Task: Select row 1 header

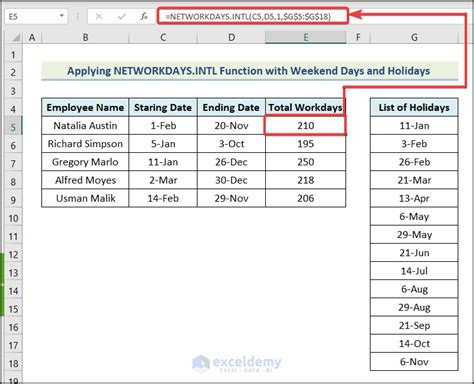Action: (13, 54)
